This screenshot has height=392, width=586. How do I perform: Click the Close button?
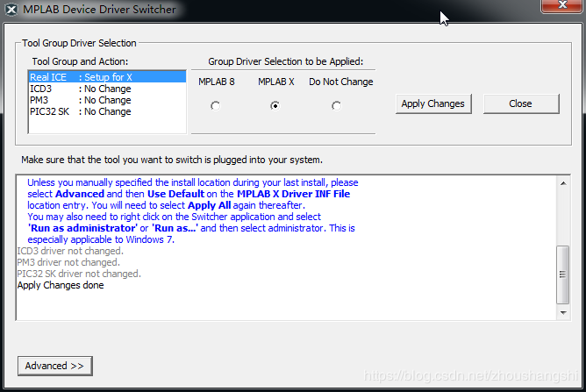coord(521,103)
